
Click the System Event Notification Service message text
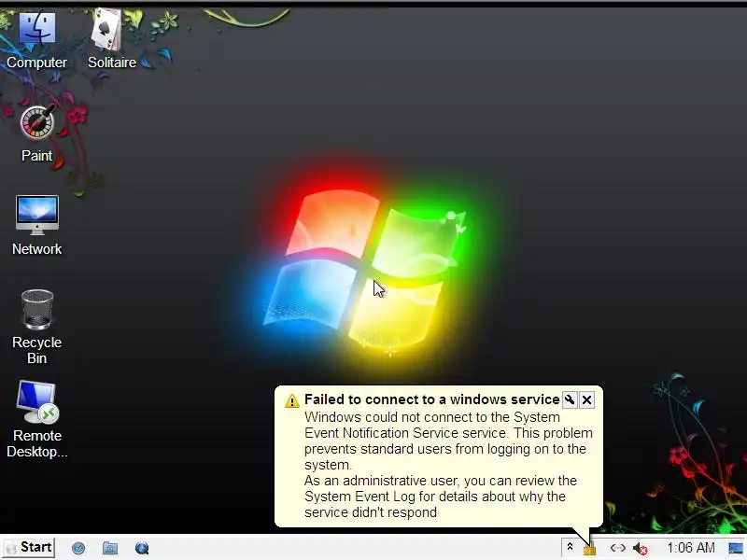[448, 464]
